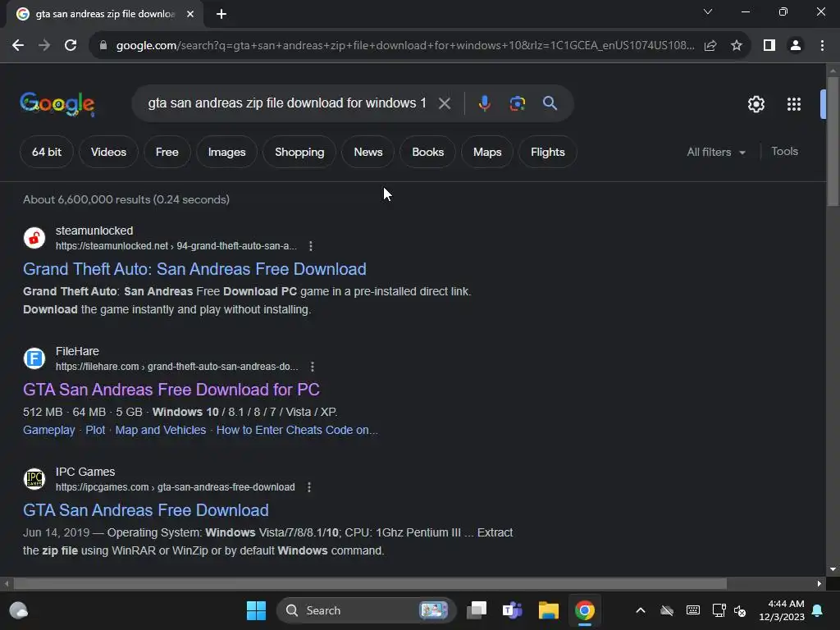
Task: Click the browser back arrow
Action: point(18,46)
